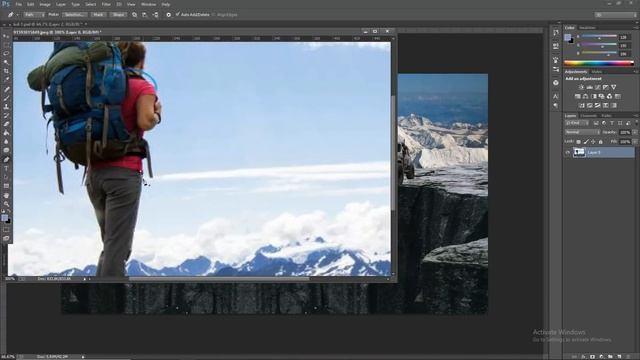
Task: Toggle layer filtering on/off switch
Action: tap(636, 123)
